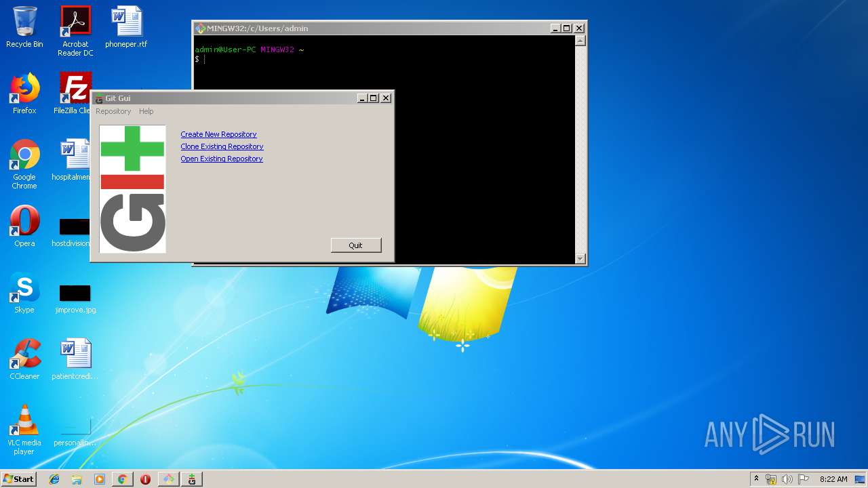Screen dimensions: 868x488
Task: Click the Create New Repository link
Action: pos(218,134)
